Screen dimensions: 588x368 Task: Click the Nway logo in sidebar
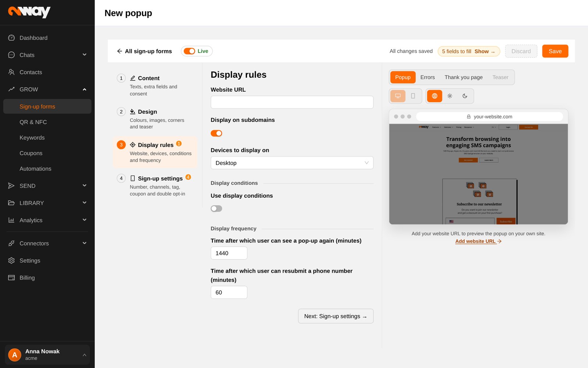click(29, 12)
